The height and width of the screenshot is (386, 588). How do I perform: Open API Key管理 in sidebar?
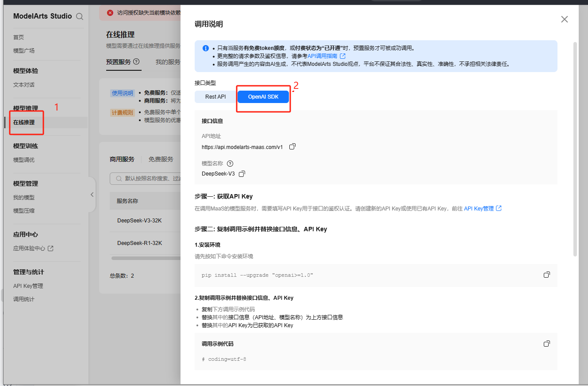28,286
